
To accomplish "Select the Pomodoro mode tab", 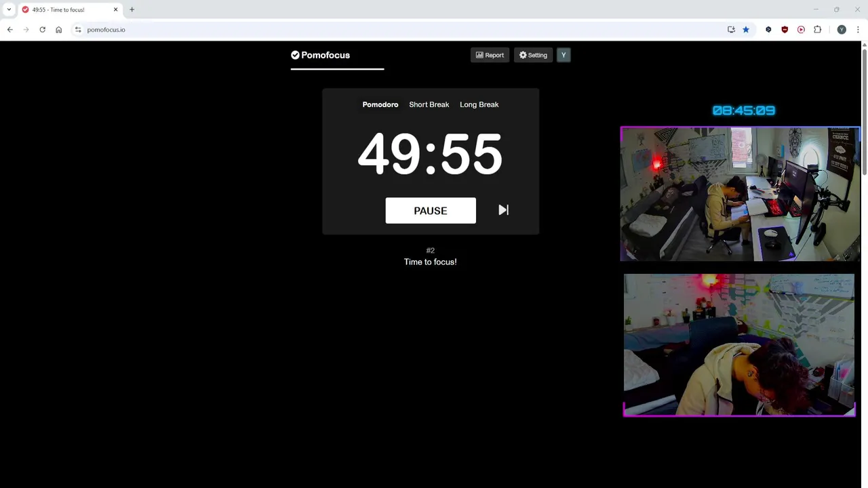I will coord(380,104).
